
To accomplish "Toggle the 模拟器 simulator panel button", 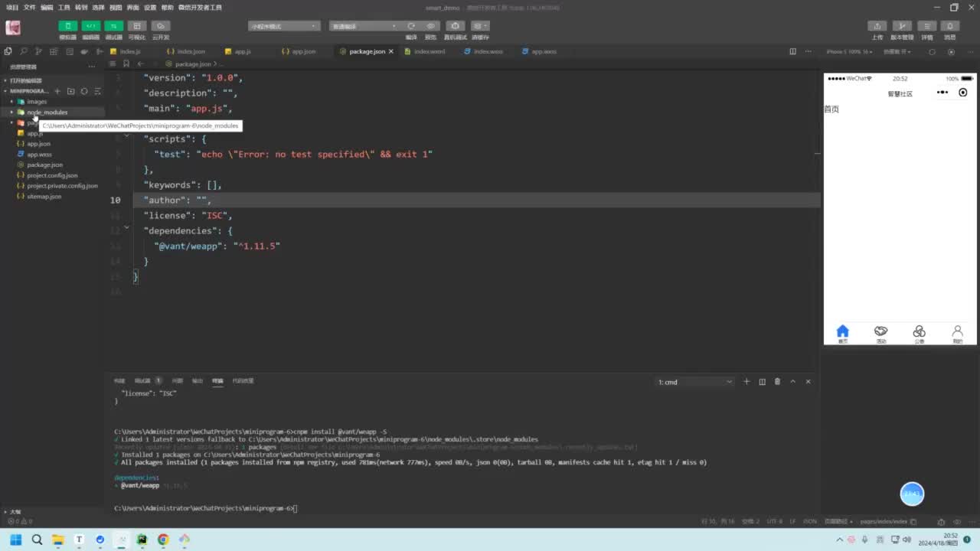I will (x=68, y=26).
